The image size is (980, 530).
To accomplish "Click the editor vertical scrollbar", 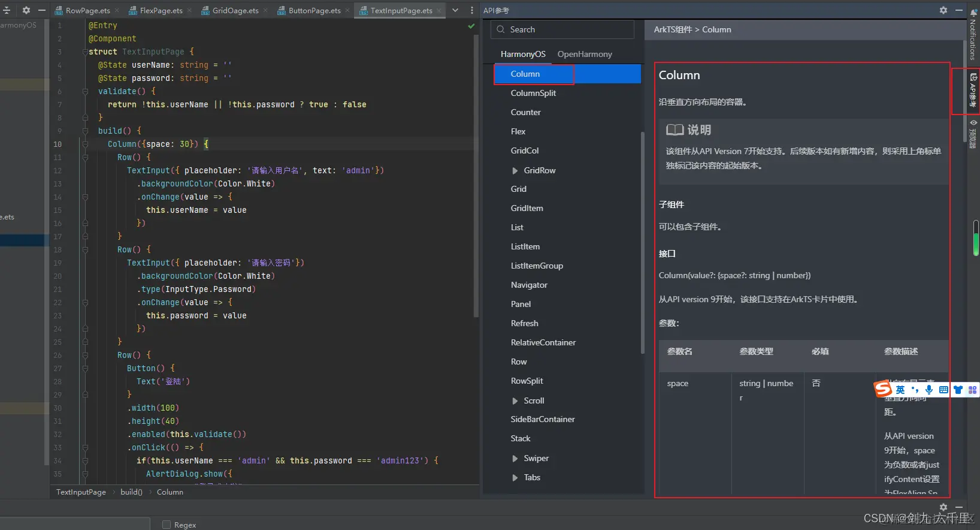I will click(x=476, y=177).
